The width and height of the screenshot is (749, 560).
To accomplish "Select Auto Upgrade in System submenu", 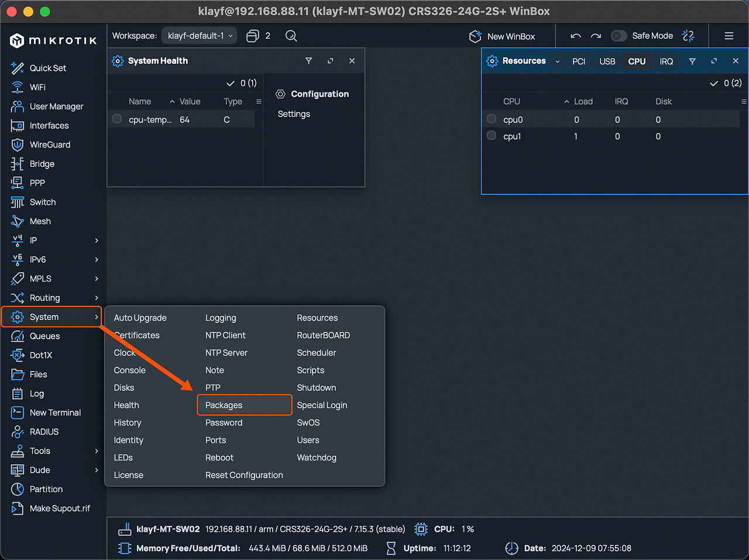I will (x=140, y=318).
